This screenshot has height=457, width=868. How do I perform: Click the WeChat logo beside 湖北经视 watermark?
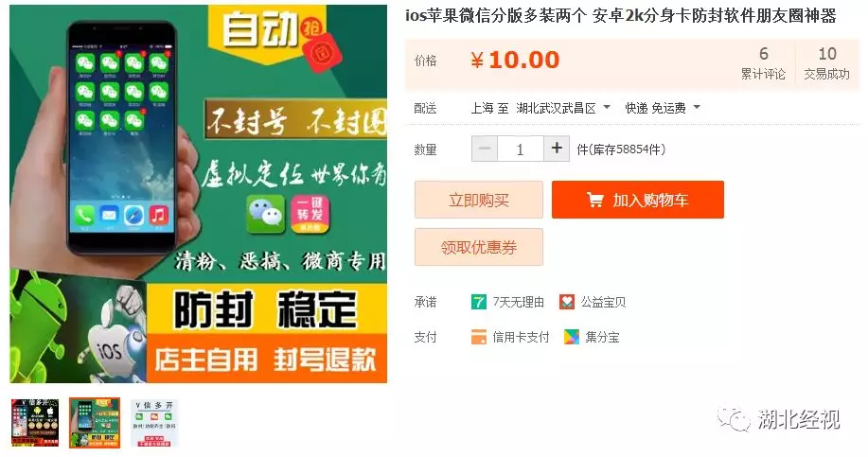734,418
